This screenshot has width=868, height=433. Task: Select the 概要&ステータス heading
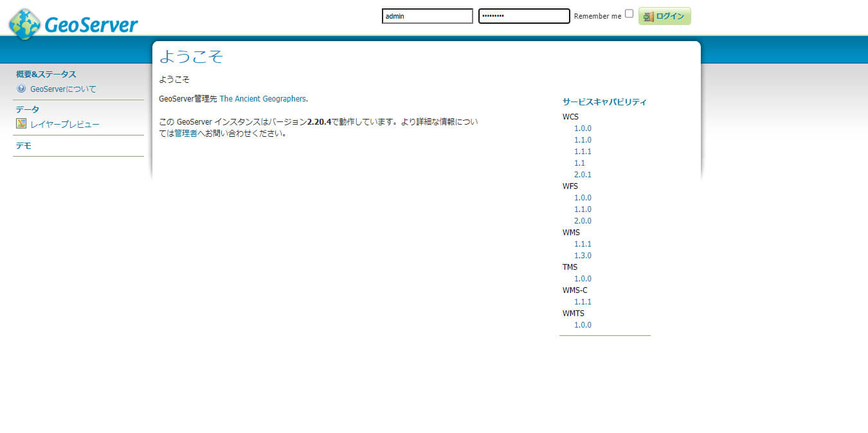click(46, 75)
